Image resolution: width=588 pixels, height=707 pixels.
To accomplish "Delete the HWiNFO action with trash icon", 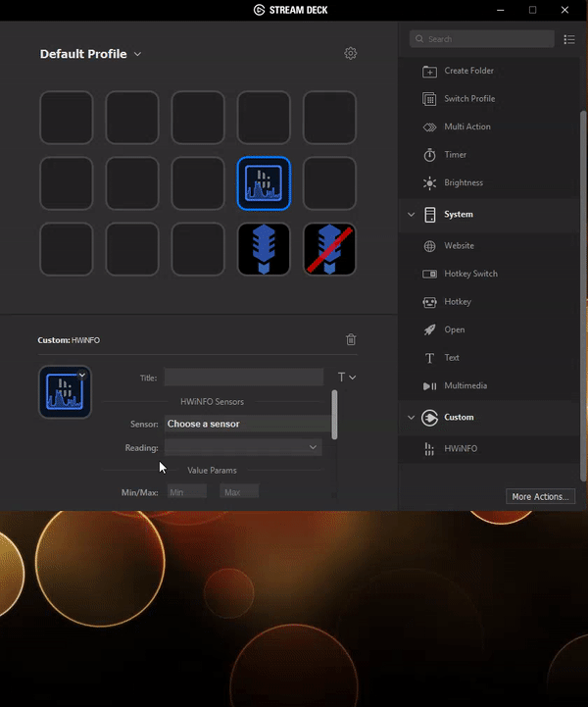I will coord(351,339).
